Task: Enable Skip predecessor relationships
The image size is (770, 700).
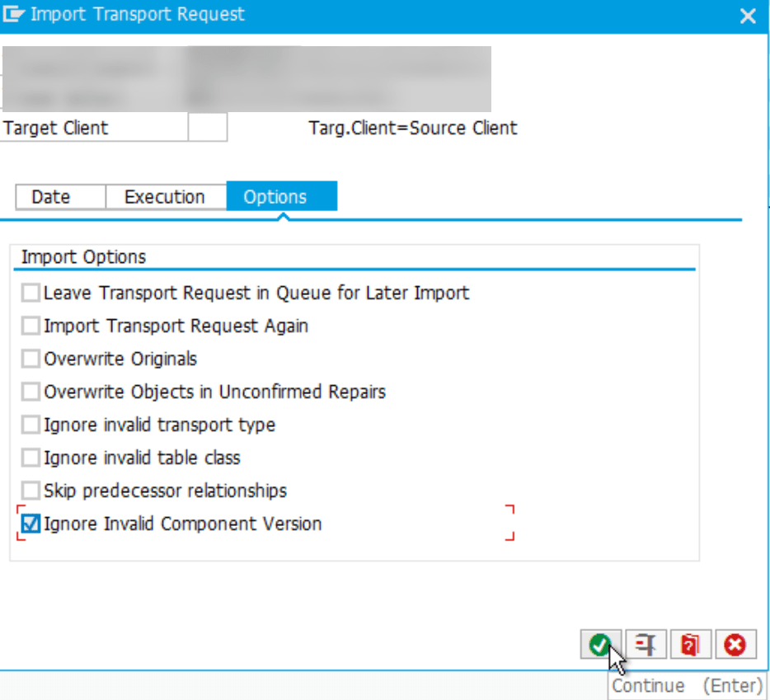Action: 30,491
